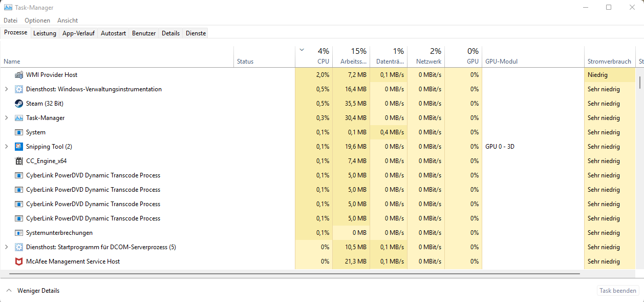The height and width of the screenshot is (302, 644).
Task: Expand the Task-Manager process group
Action: (6, 118)
